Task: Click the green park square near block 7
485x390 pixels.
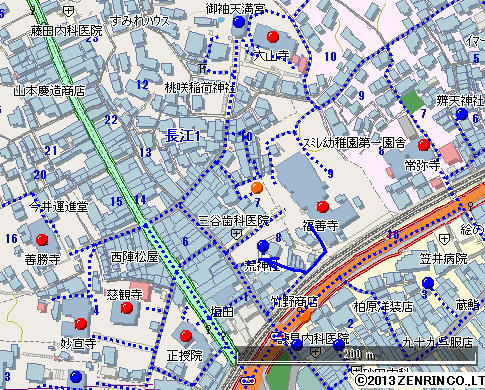Action: tap(412, 100)
